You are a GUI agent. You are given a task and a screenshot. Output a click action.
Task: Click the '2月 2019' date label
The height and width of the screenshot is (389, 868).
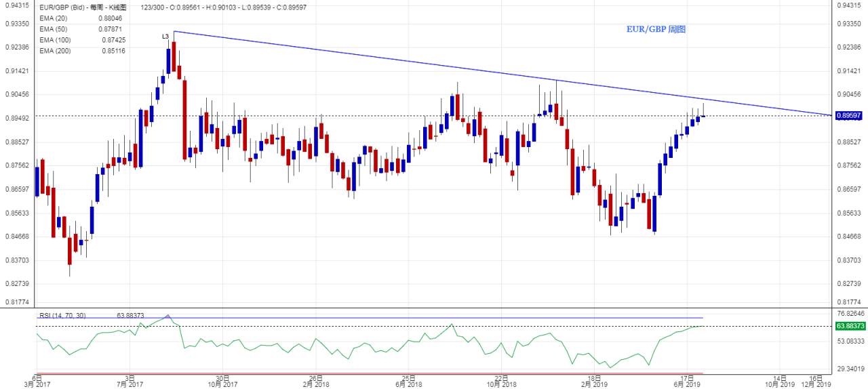594,384
